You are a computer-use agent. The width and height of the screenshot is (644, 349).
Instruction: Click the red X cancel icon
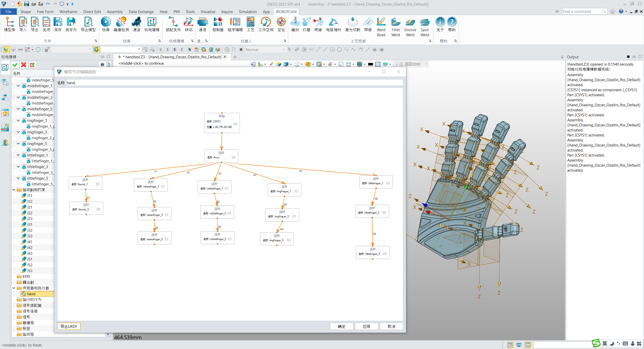pos(24,65)
